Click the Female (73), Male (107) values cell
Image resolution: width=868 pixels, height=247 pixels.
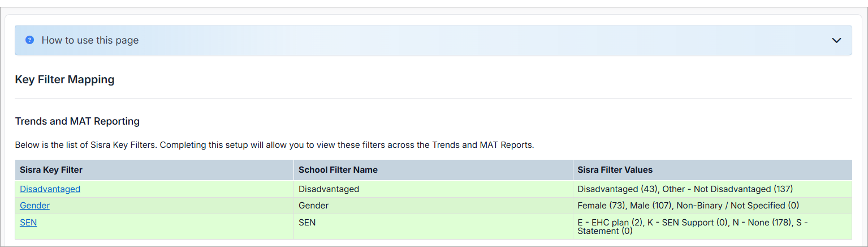coord(688,206)
